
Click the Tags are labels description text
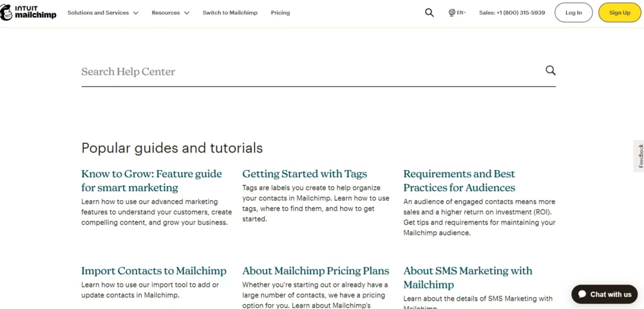point(316,203)
